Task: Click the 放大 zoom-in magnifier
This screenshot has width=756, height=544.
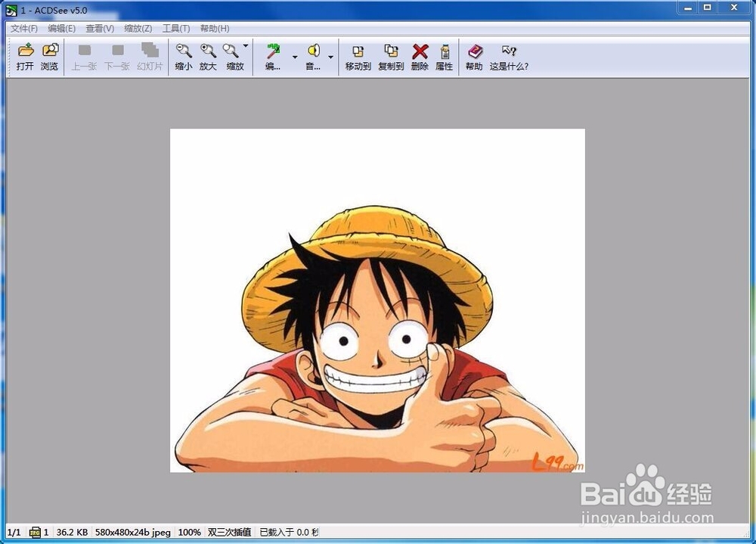Action: [208, 50]
